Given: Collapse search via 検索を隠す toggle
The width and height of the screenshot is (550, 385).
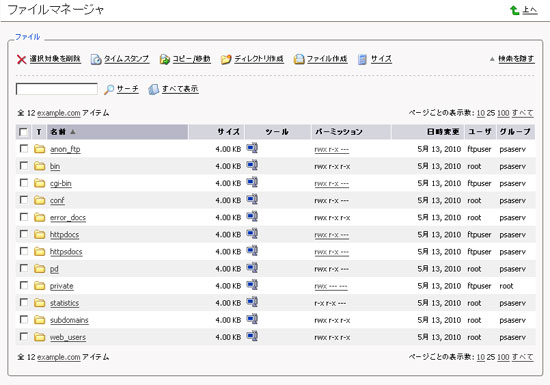Looking at the screenshot, I should click(516, 59).
